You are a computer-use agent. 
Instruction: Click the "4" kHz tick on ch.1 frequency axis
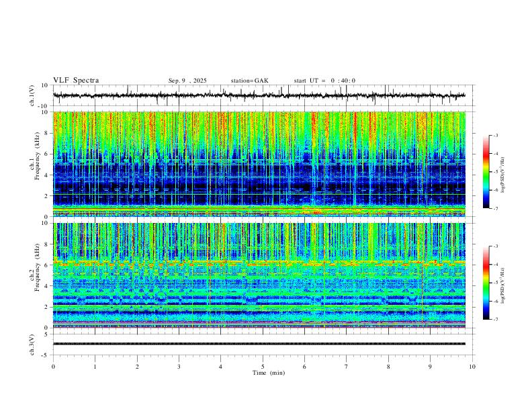coord(46,175)
